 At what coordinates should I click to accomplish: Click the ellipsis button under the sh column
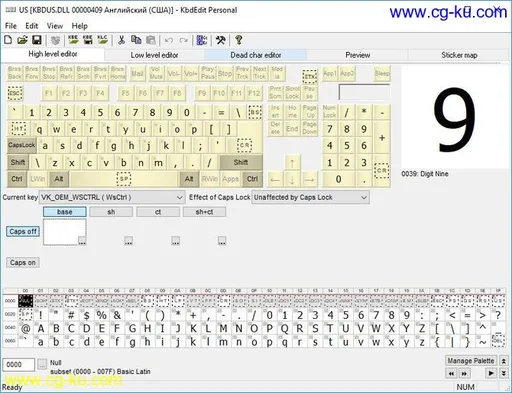click(128, 241)
